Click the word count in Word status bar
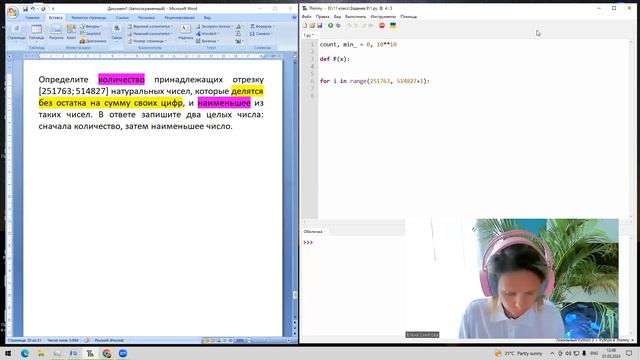 tap(62, 340)
